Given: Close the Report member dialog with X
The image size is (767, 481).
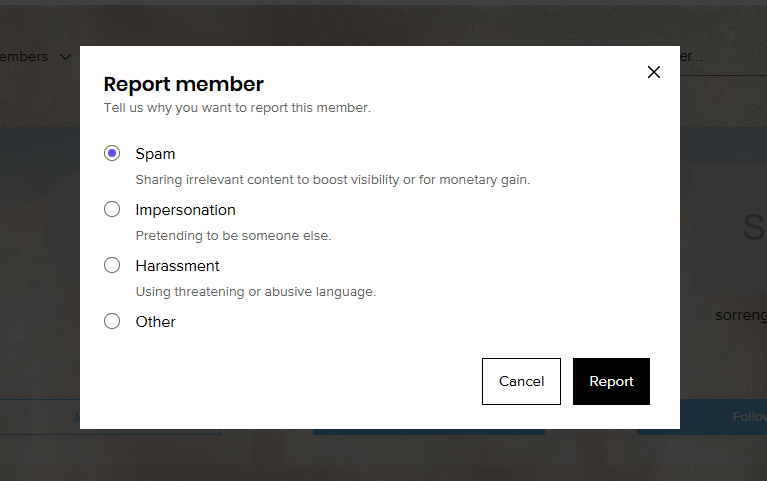Looking at the screenshot, I should 654,72.
